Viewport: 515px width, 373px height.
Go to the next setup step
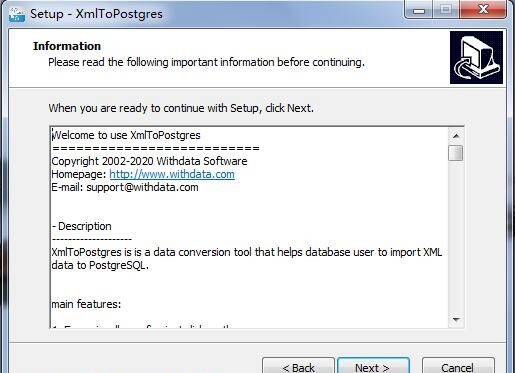tap(373, 366)
